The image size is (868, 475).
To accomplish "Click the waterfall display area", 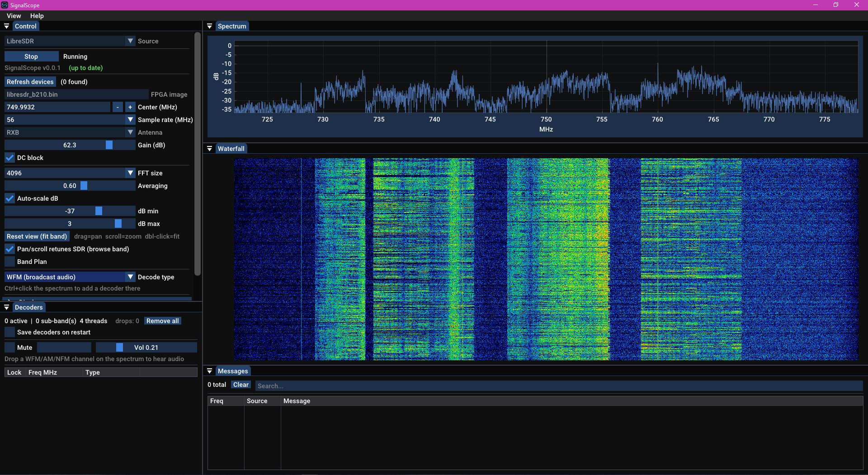I will pyautogui.click(x=546, y=259).
